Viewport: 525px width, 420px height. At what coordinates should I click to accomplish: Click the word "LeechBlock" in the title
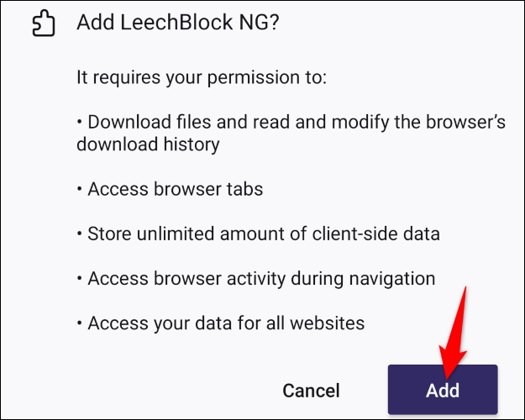pyautogui.click(x=181, y=23)
